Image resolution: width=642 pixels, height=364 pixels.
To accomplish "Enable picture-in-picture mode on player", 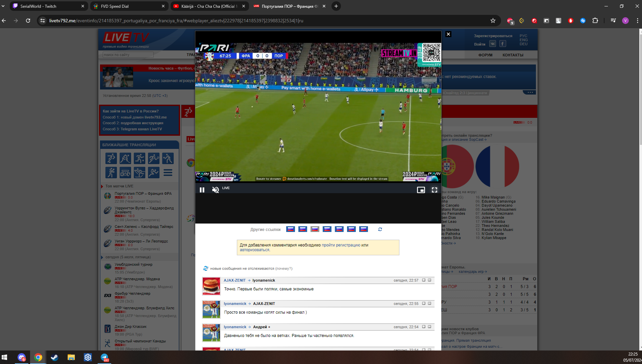I will pos(421,190).
